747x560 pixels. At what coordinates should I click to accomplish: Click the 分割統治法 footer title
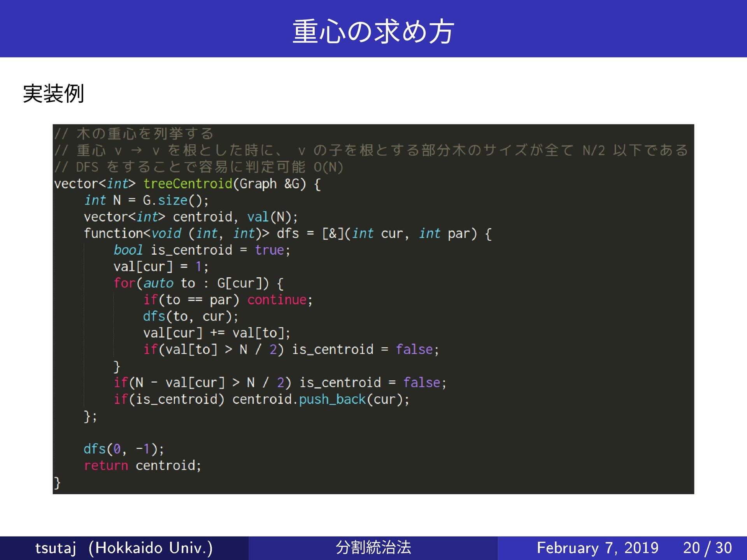click(373, 548)
